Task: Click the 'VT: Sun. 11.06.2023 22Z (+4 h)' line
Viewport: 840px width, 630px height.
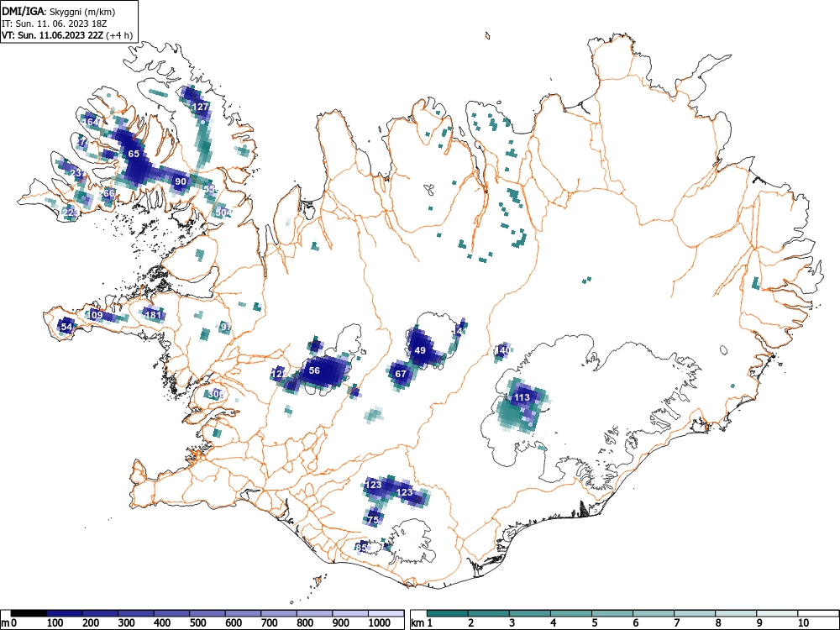Action: point(67,35)
